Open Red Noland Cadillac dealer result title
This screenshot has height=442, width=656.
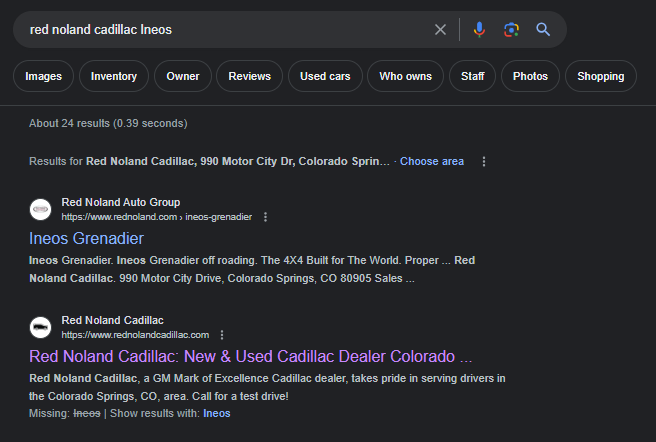tap(250, 357)
